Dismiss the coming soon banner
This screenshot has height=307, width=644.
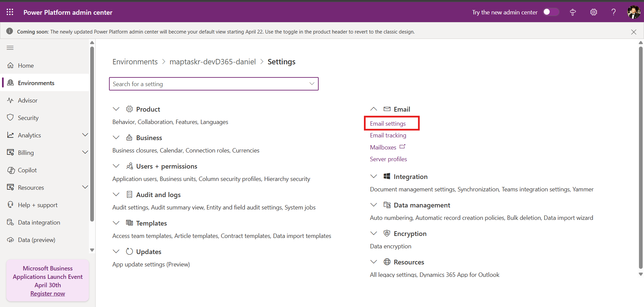[x=634, y=32]
